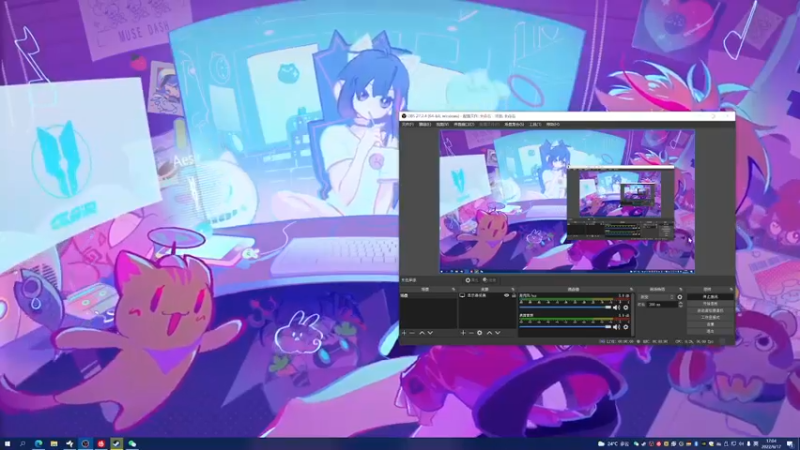
Task: Open the Help (帮助) menu in OBS
Action: (x=553, y=124)
